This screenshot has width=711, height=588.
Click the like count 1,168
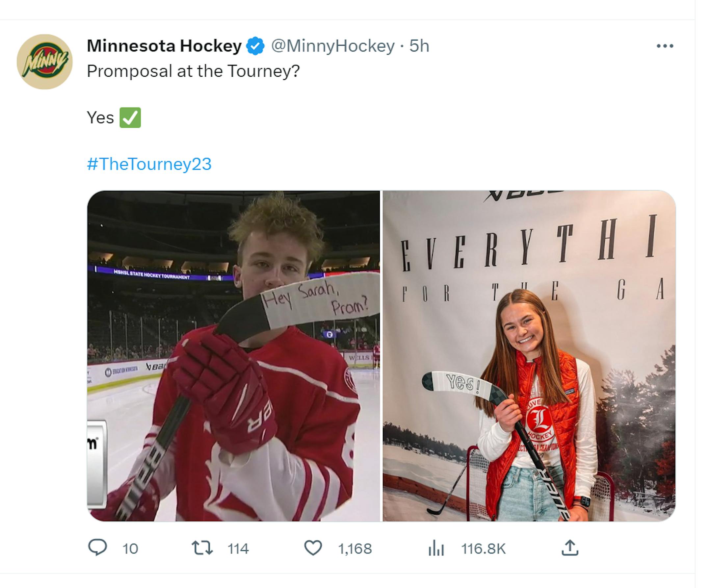coord(355,549)
